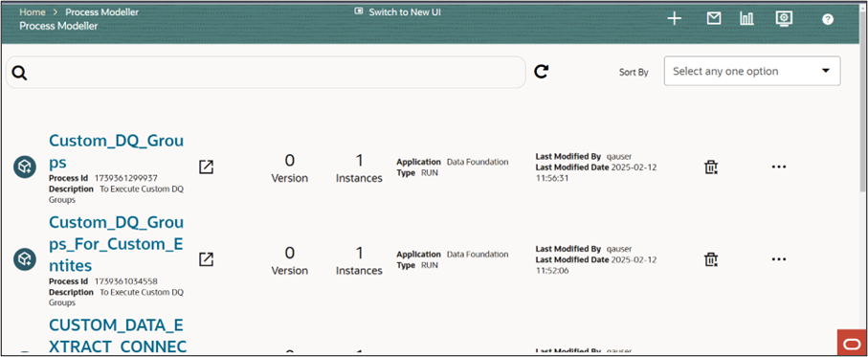Click the red Oracle chat button
Viewport: 868px width, 357px height.
(x=850, y=343)
